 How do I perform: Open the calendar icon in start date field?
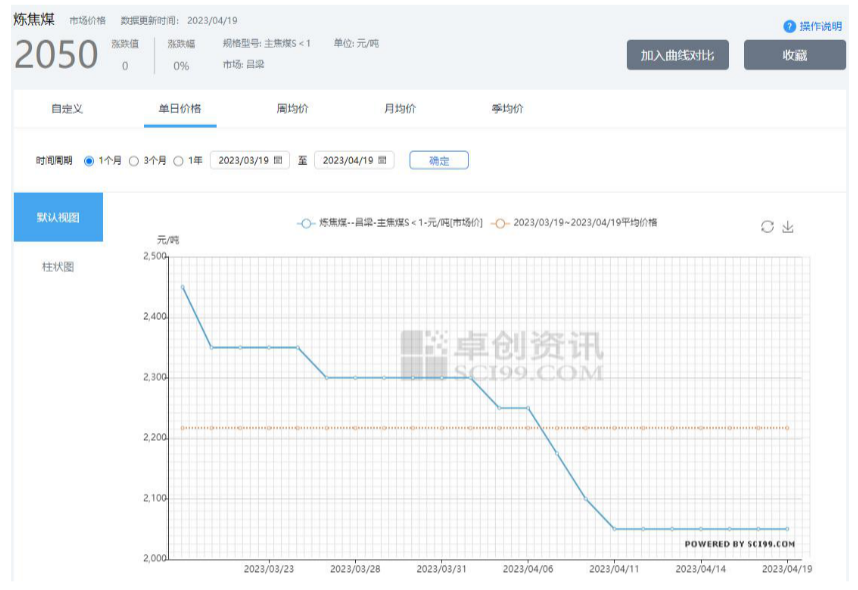click(278, 160)
